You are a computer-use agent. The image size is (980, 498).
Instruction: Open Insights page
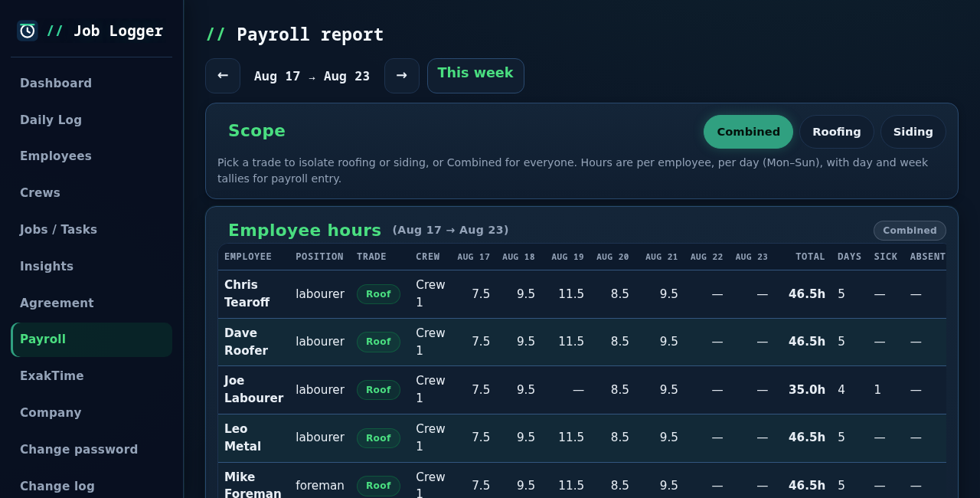click(91, 267)
